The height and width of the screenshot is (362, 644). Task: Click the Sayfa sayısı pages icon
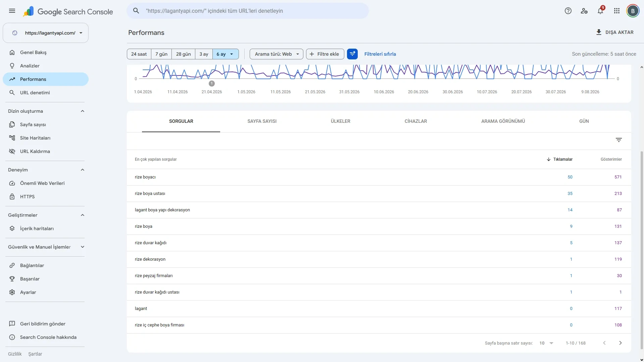pos(12,124)
